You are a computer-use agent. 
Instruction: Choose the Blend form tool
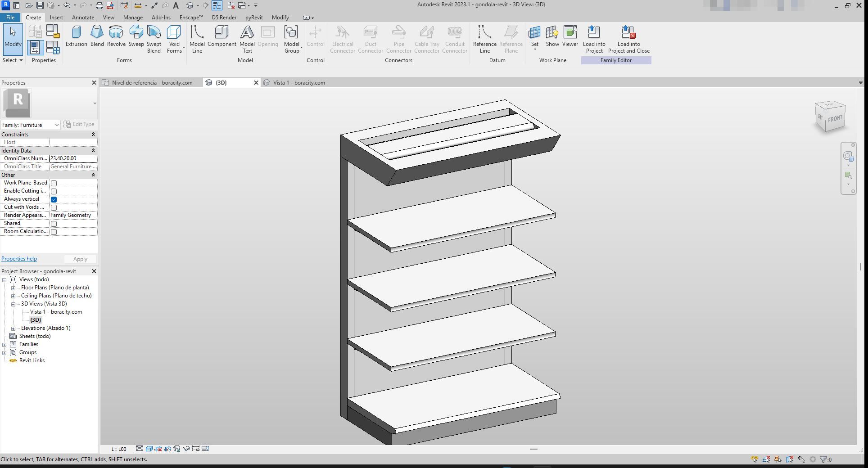pos(97,36)
